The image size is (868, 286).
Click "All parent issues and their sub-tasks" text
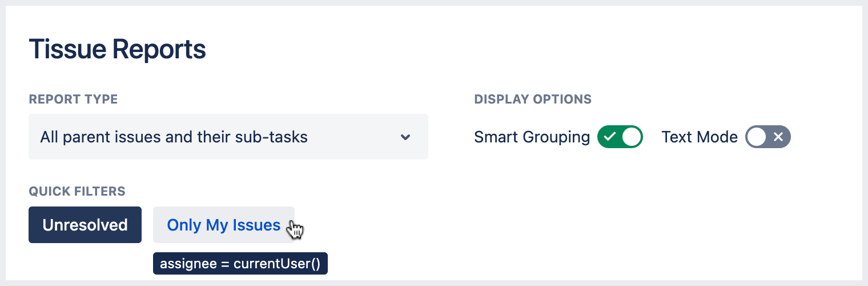click(x=174, y=137)
